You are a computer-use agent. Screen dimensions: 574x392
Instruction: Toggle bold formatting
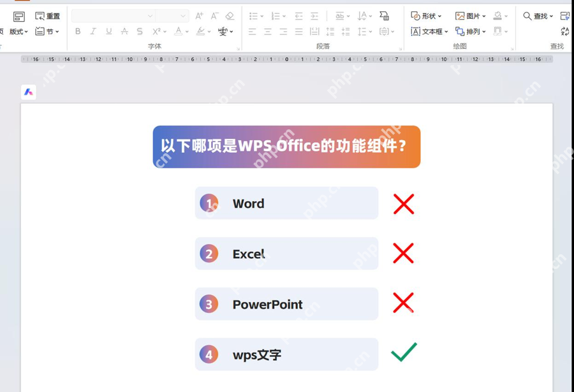point(78,31)
